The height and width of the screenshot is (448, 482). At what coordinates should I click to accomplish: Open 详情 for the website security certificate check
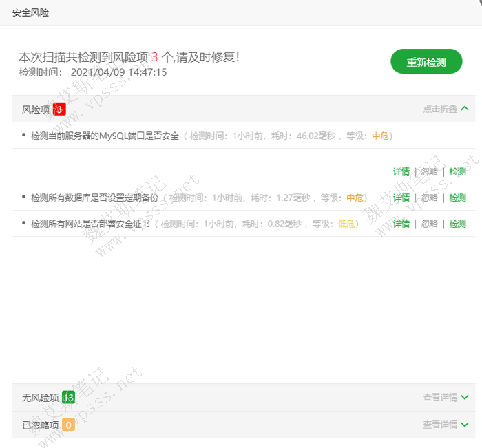click(x=401, y=224)
